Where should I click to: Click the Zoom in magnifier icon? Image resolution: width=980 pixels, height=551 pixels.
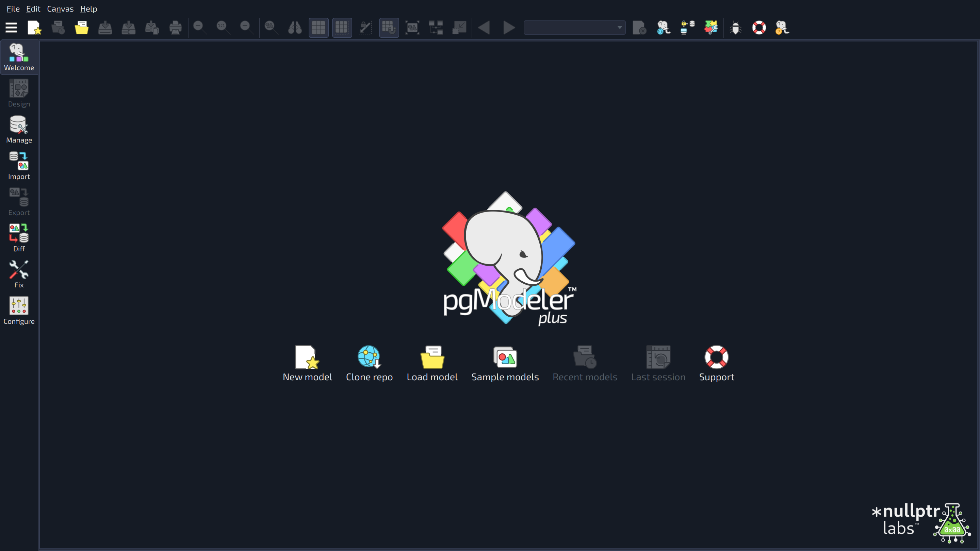tap(246, 27)
